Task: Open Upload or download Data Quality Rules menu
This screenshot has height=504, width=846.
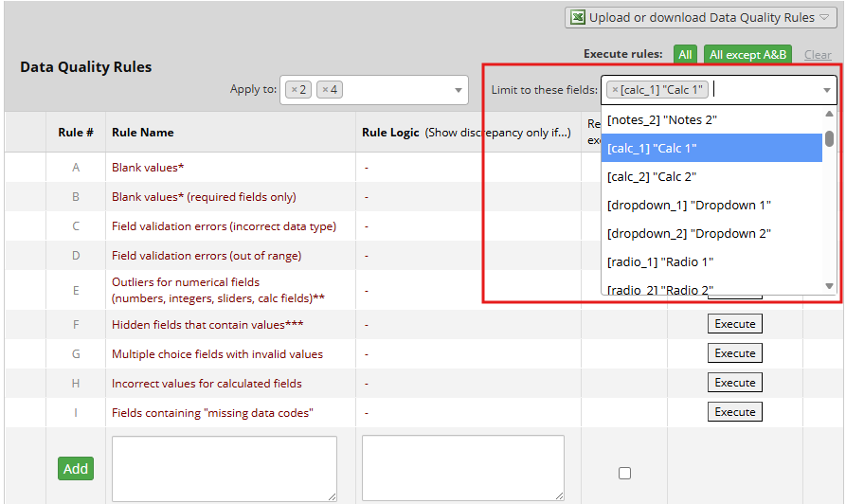Action: [700, 18]
